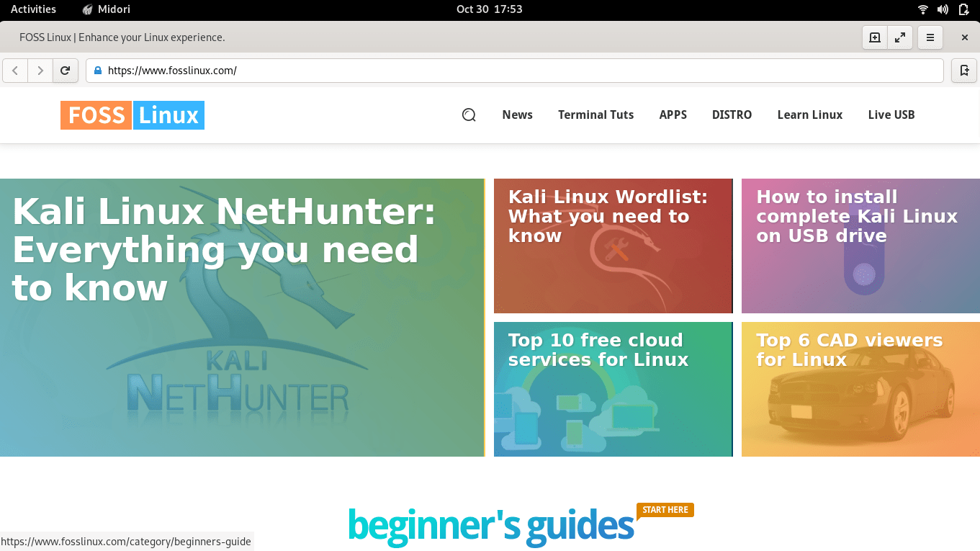Image resolution: width=980 pixels, height=551 pixels.
Task: Open Top 6 CAD viewers article
Action: pos(849,349)
